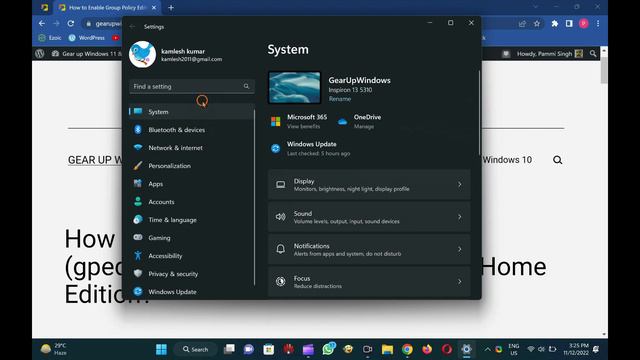This screenshot has width=640, height=360.
Task: Click the taskbar Search box
Action: (x=196, y=349)
